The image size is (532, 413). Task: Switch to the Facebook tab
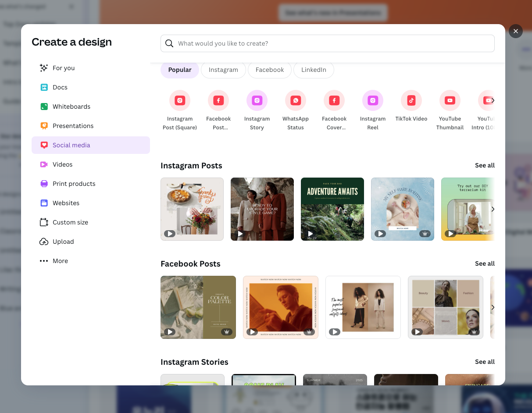click(x=270, y=70)
